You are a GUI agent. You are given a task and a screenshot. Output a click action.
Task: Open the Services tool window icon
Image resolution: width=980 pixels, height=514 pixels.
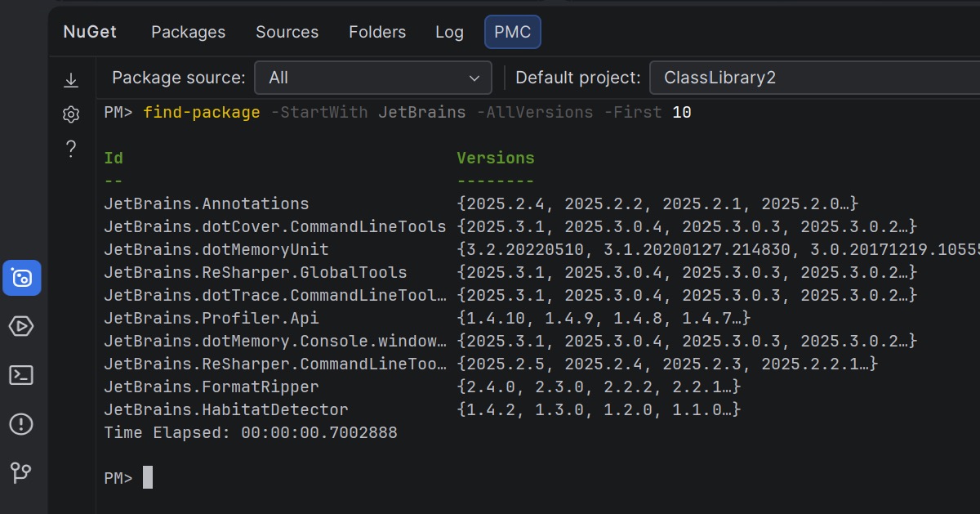pos(21,327)
